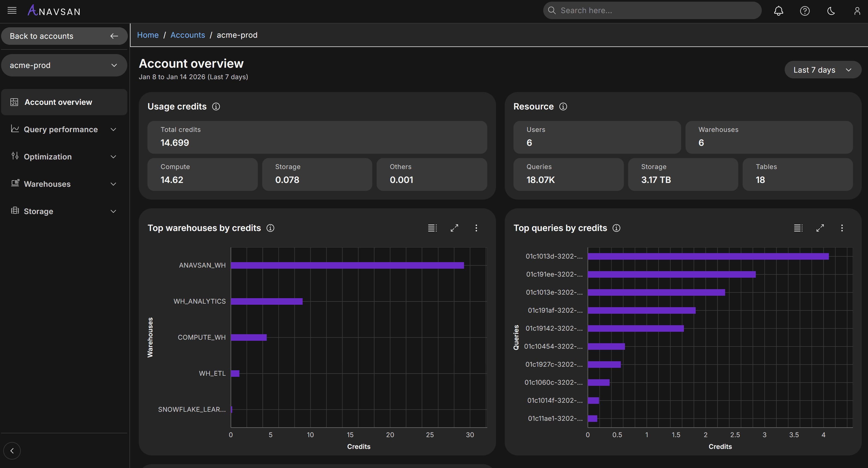868x468 pixels.
Task: Click the ANAVSAN_WH purple bar in chart
Action: coord(347,265)
